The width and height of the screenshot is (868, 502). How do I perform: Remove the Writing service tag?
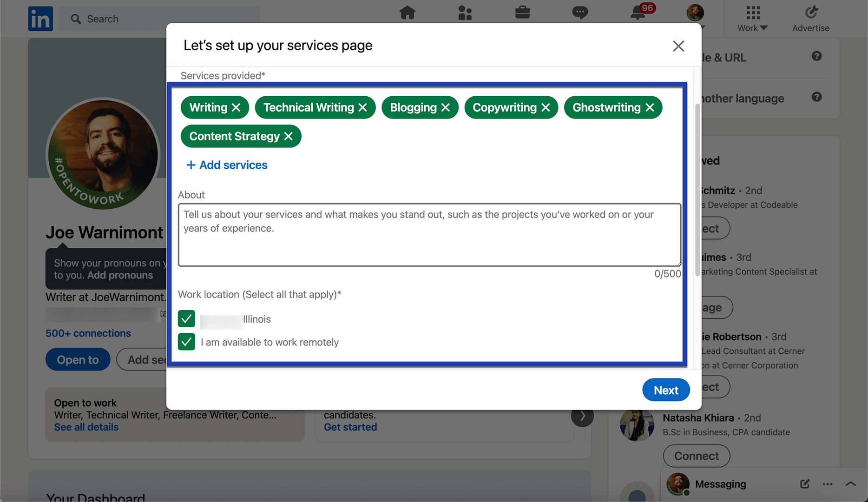(235, 107)
